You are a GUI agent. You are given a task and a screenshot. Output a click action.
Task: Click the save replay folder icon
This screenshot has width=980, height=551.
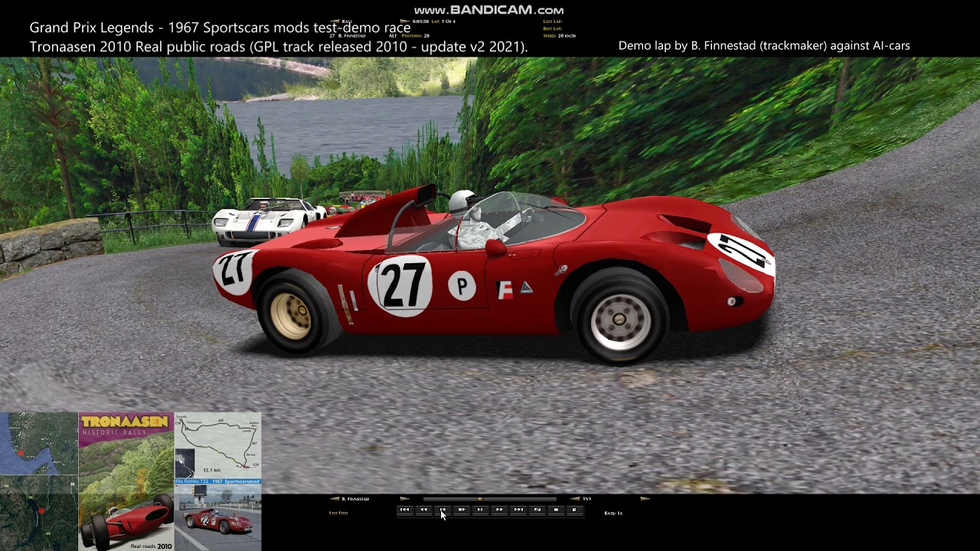(556, 510)
